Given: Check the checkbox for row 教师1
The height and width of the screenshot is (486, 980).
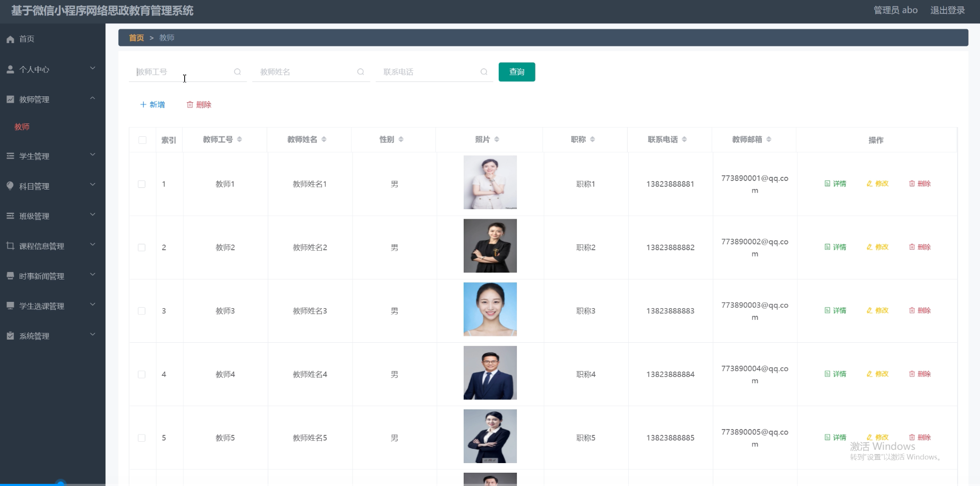Looking at the screenshot, I should tap(142, 184).
